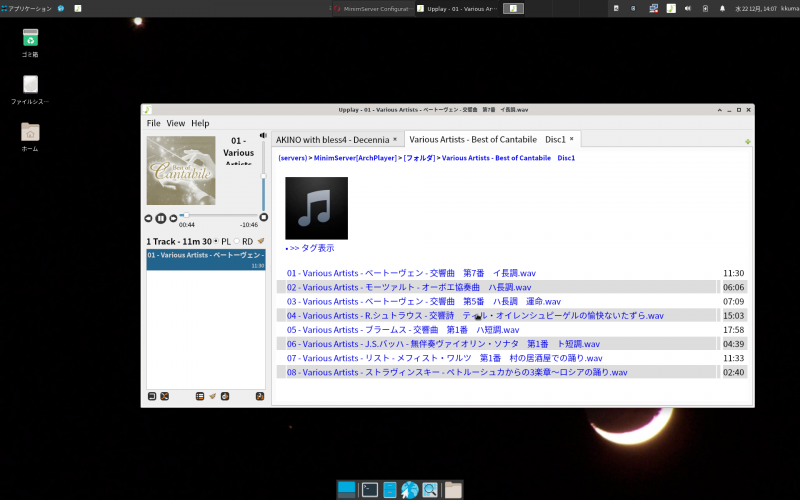Open the View menu
Image resolution: width=800 pixels, height=500 pixels.
point(175,123)
